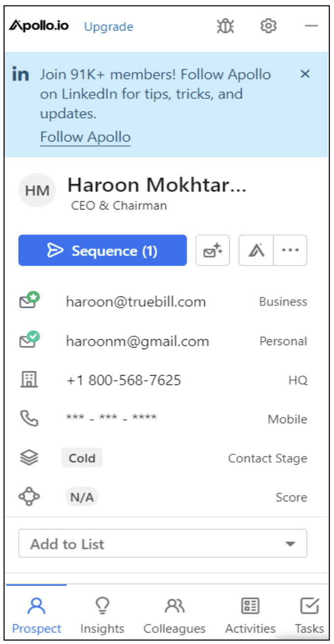Open the three-dots more options menu

[290, 250]
